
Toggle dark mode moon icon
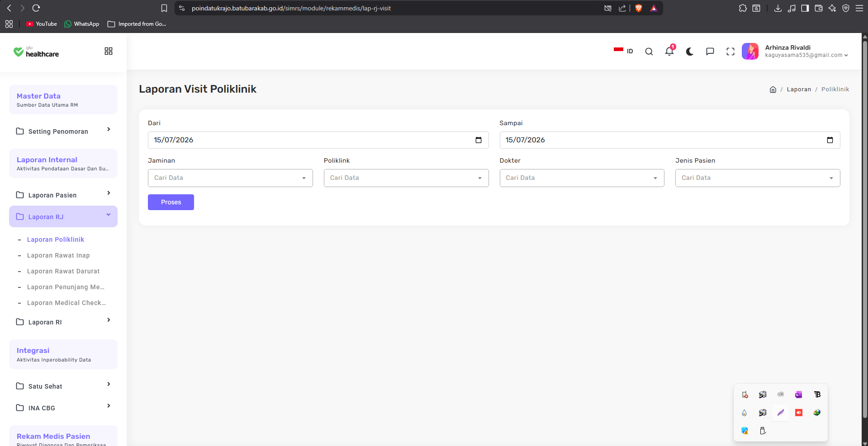pos(690,52)
